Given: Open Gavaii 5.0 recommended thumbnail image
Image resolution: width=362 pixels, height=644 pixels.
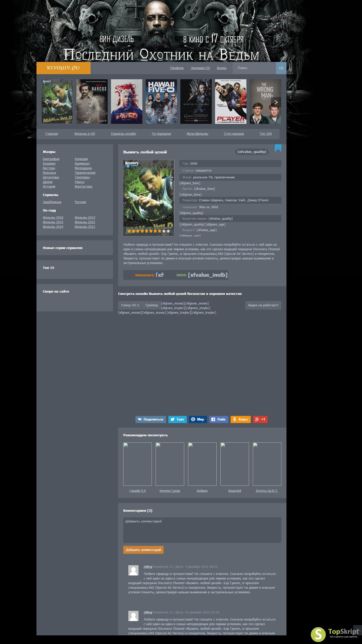Looking at the screenshot, I should (x=138, y=464).
